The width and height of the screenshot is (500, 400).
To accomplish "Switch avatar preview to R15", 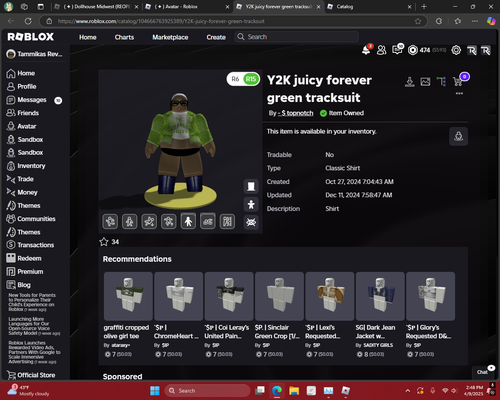I will (251, 79).
